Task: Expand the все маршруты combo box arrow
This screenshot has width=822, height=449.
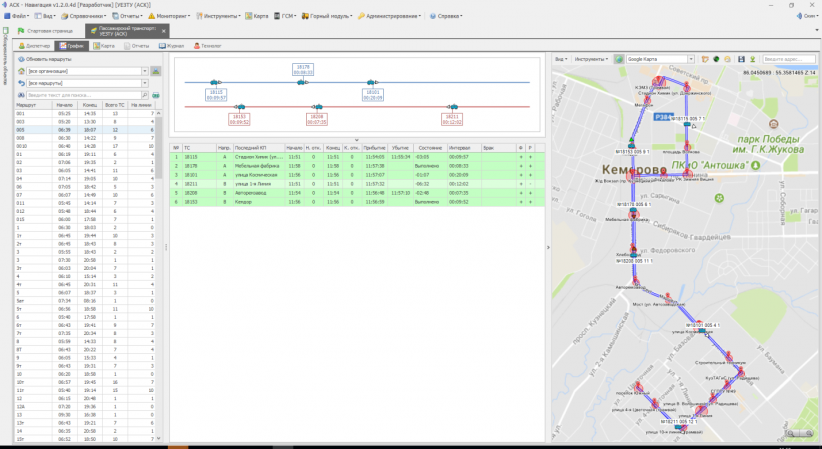Action: [145, 83]
